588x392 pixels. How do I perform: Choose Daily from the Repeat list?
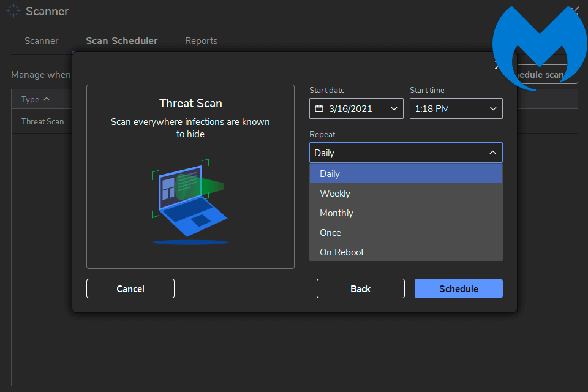click(x=405, y=174)
